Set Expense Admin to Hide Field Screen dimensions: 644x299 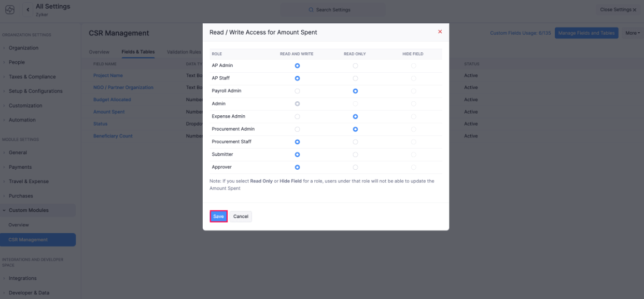click(x=413, y=116)
